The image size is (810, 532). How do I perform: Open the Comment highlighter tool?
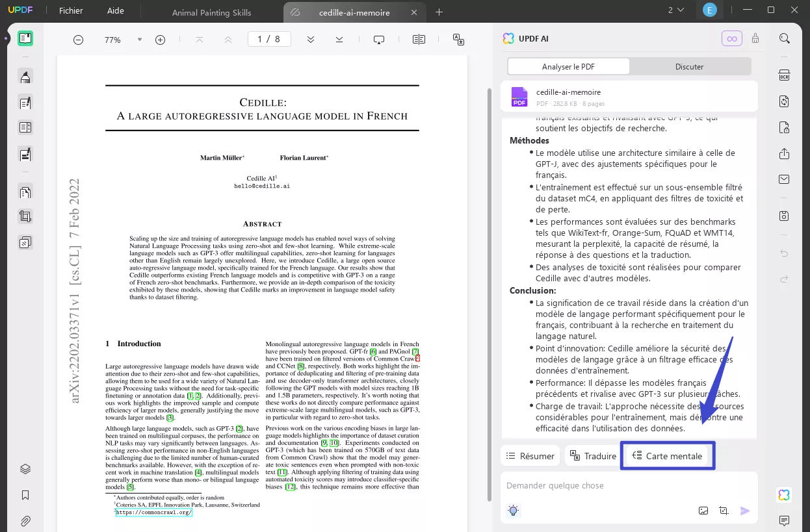pos(25,77)
